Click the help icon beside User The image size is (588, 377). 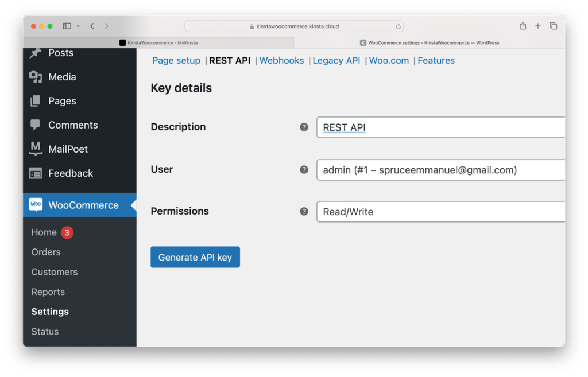(304, 169)
